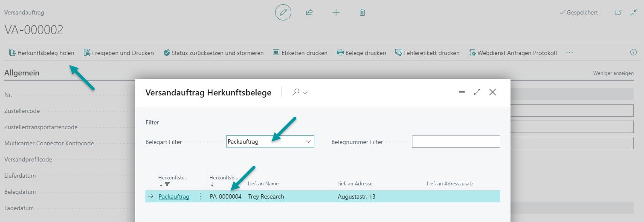Sort by second Herkunftsb... column header
Image resolution: width=644 pixels, height=222 pixels.
tap(224, 177)
